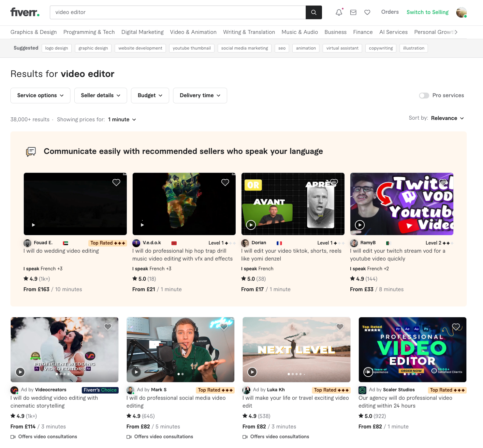This screenshot has height=448, width=483.
Task: Heart the twitch stream vod gig
Action: point(443,182)
